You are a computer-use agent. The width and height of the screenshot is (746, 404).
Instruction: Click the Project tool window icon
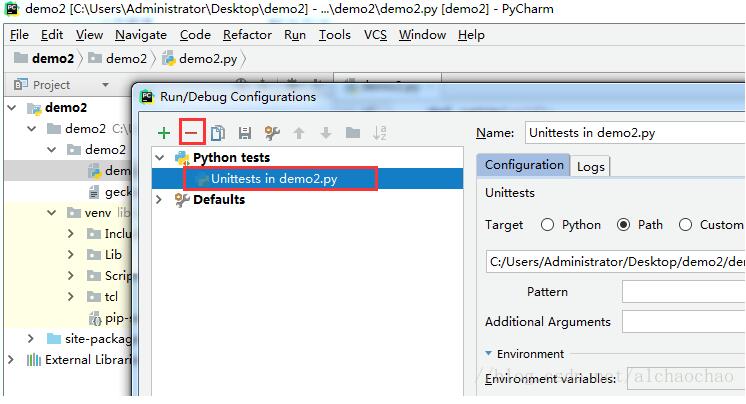pos(21,85)
